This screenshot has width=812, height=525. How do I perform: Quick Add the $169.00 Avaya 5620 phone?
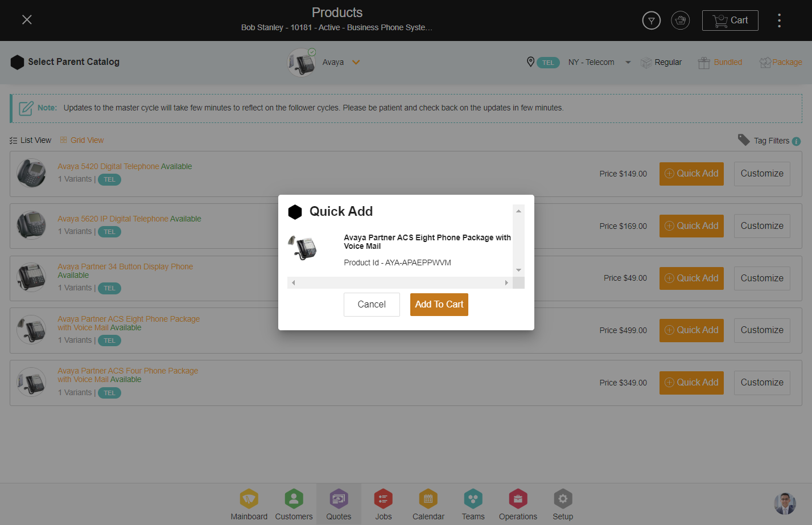pos(691,226)
